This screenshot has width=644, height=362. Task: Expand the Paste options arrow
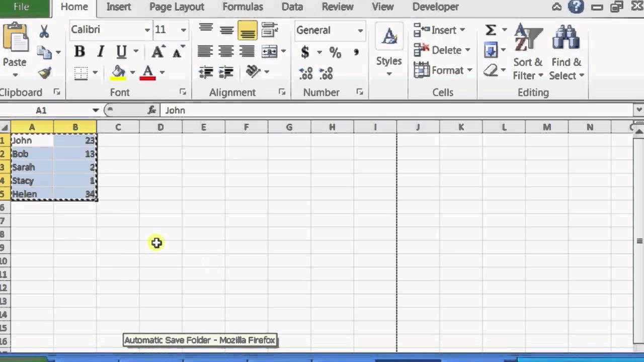pyautogui.click(x=15, y=75)
